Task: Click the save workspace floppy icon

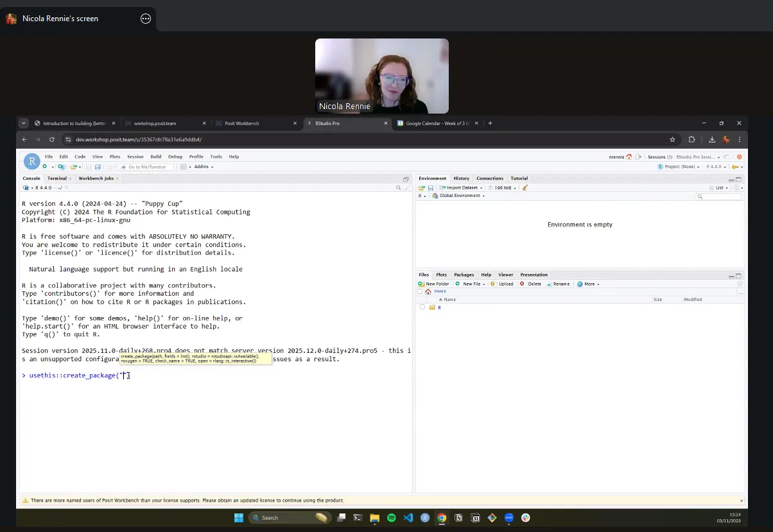Action: click(x=430, y=188)
